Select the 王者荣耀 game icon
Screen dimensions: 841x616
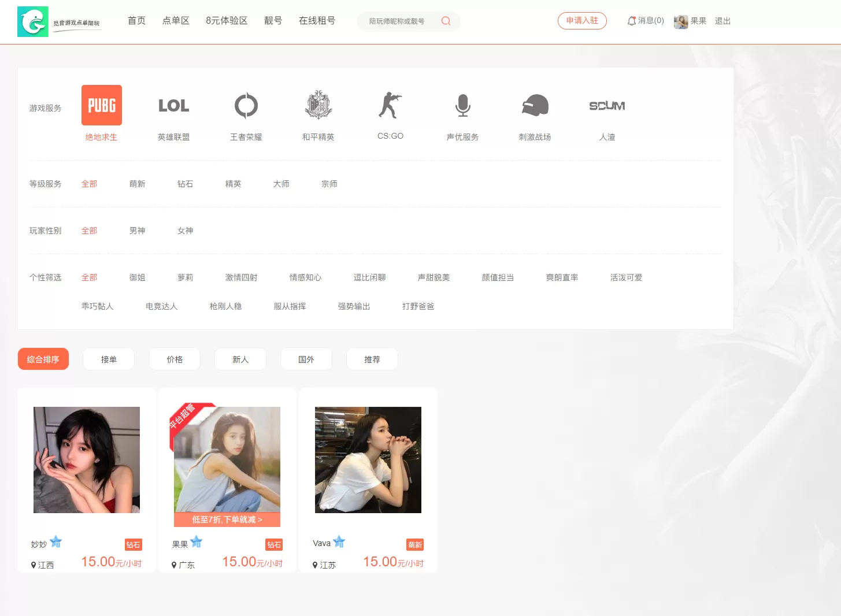[x=246, y=105]
